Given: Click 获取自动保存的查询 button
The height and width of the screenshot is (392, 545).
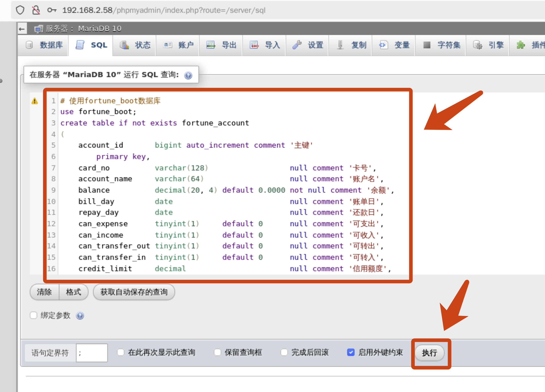Looking at the screenshot, I should 134,292.
